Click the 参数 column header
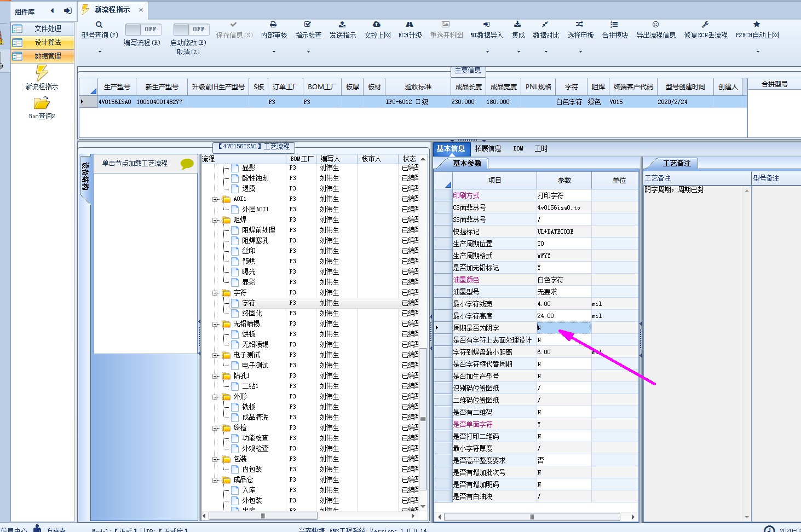This screenshot has height=532, width=801. tap(564, 180)
